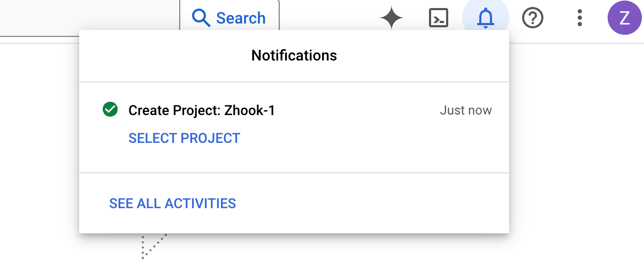Open SEE ALL ACTIVITIES link
This screenshot has height=274, width=644.
pos(172,203)
